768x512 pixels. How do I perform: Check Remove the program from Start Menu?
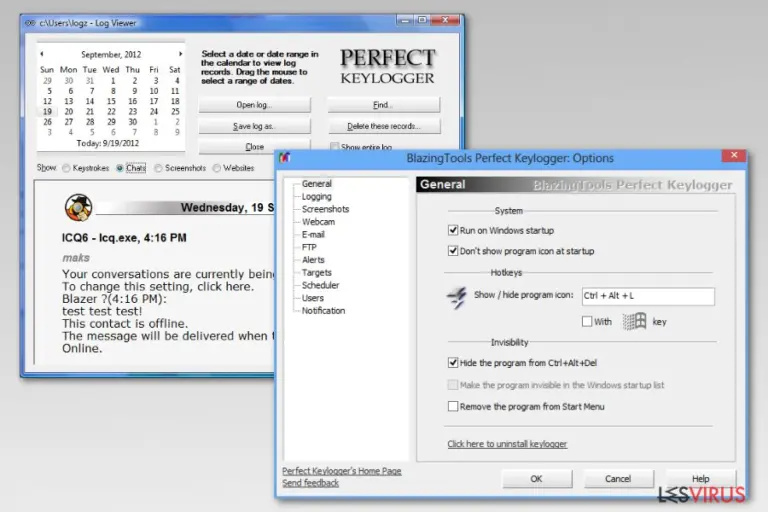coord(453,407)
